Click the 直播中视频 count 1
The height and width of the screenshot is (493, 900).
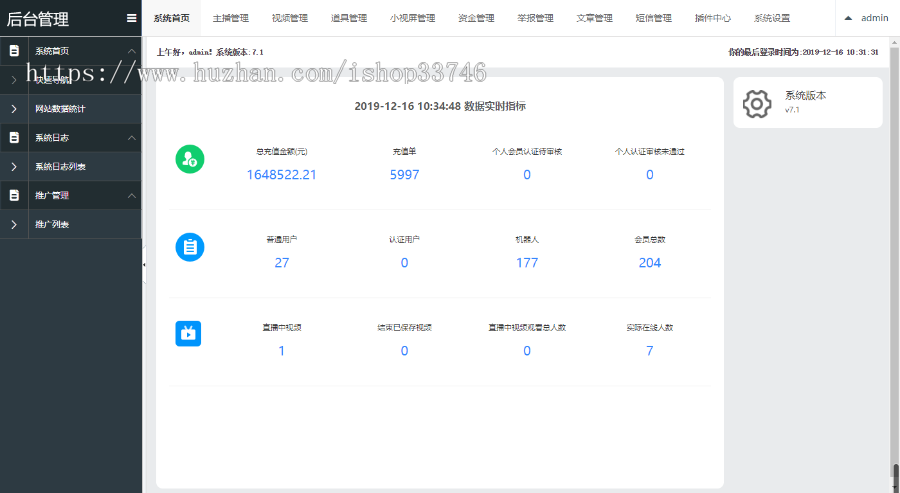[282, 351]
